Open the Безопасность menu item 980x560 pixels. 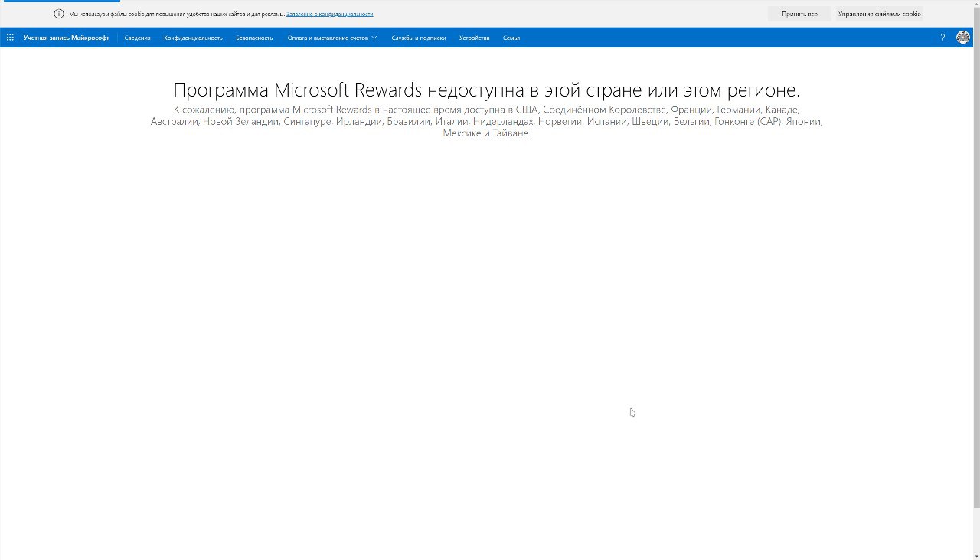[x=254, y=38]
